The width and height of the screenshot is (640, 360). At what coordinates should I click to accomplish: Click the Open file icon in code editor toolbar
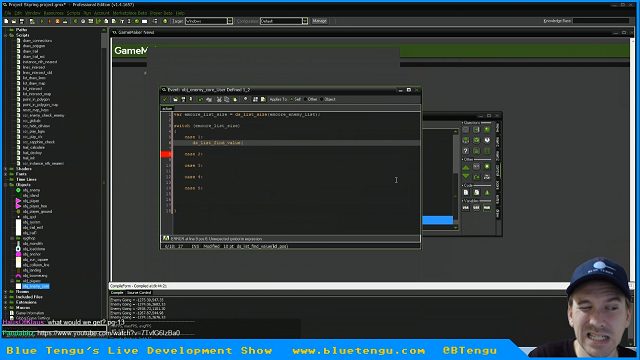click(x=176, y=99)
